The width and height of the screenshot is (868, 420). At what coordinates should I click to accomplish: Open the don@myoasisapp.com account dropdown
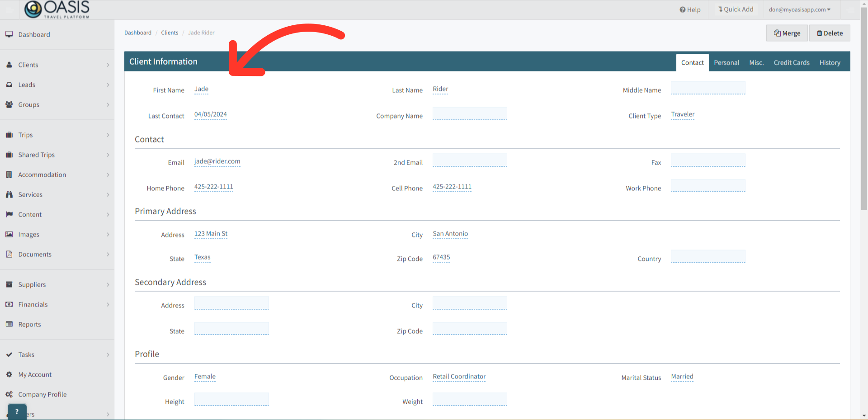pos(800,9)
